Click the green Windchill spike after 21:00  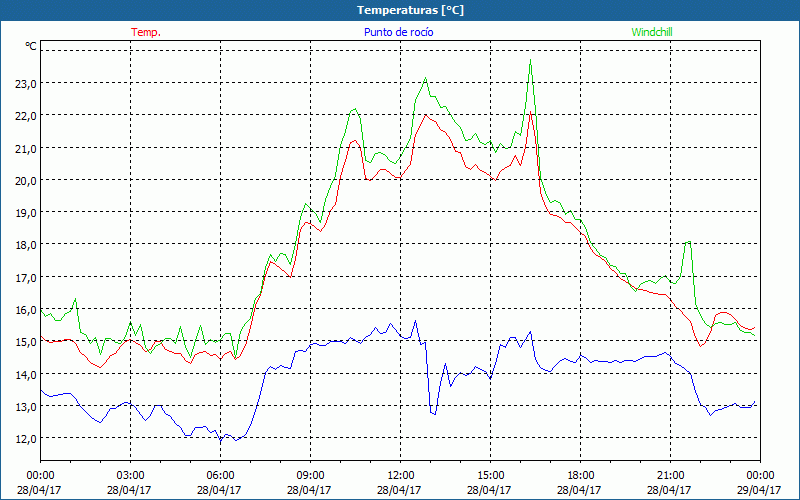click(x=689, y=242)
